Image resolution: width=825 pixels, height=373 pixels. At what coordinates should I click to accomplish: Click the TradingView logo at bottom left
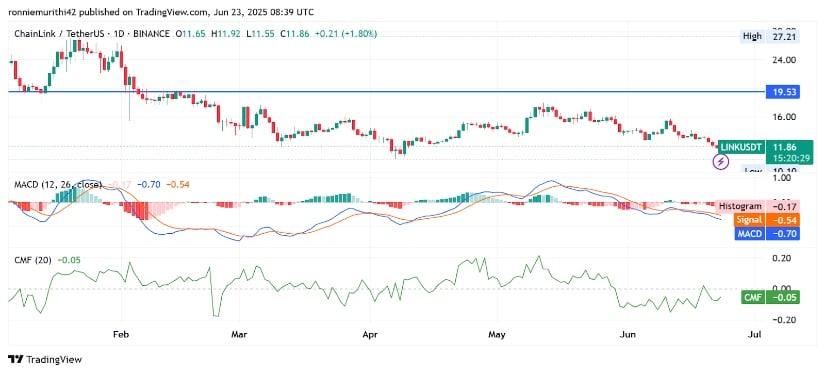(x=45, y=360)
